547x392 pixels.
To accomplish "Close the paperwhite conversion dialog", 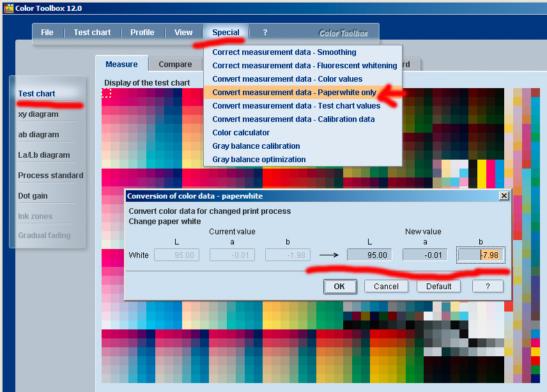I will [x=504, y=196].
